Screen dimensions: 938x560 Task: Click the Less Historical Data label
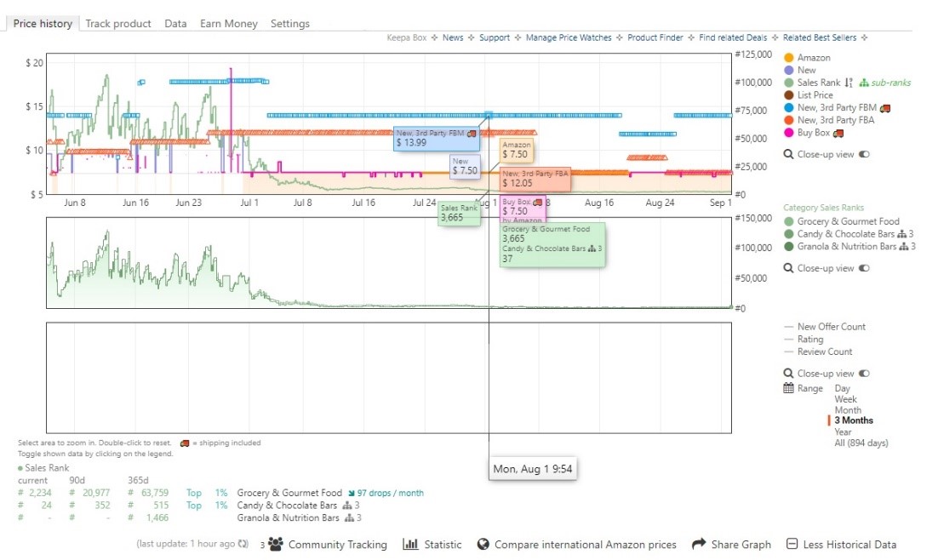tap(849, 545)
